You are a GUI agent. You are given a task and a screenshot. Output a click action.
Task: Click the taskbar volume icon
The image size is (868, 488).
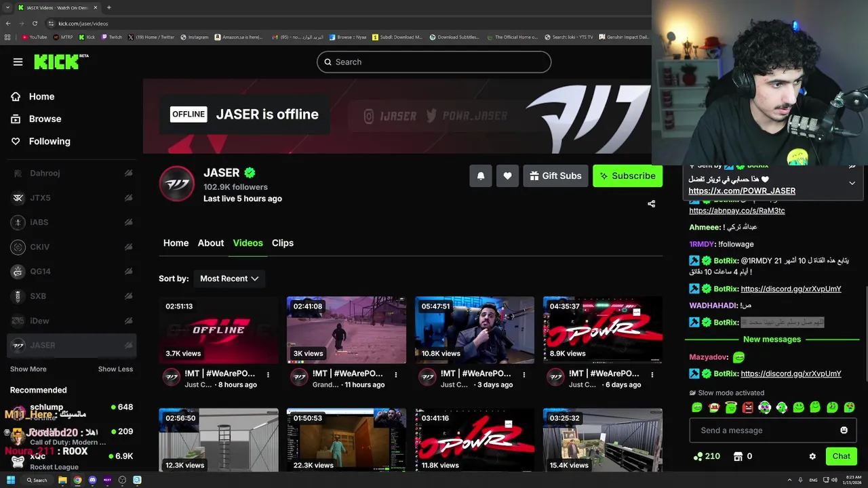(x=834, y=480)
